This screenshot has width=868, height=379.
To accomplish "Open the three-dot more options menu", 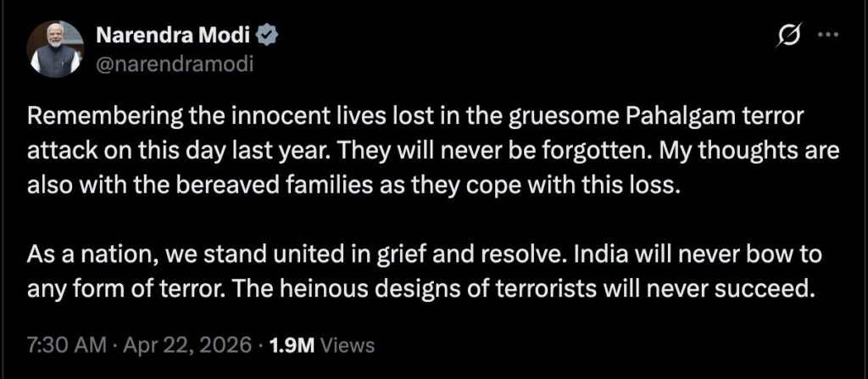I will pos(828,36).
